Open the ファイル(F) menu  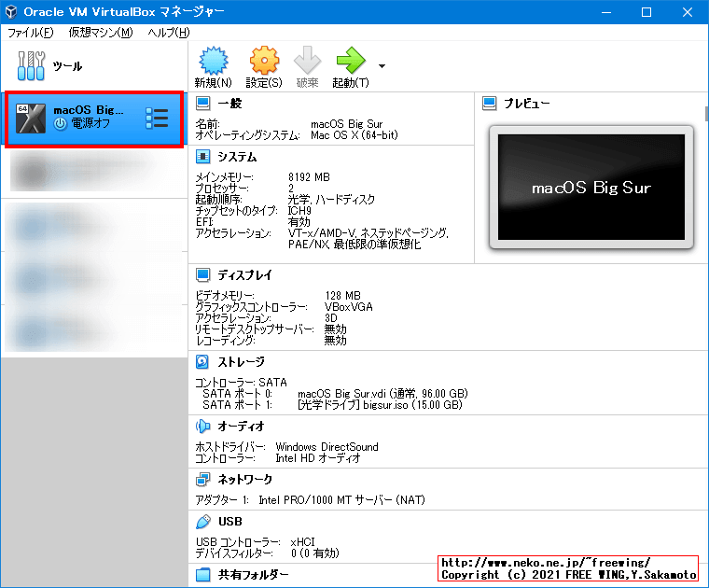click(x=30, y=33)
